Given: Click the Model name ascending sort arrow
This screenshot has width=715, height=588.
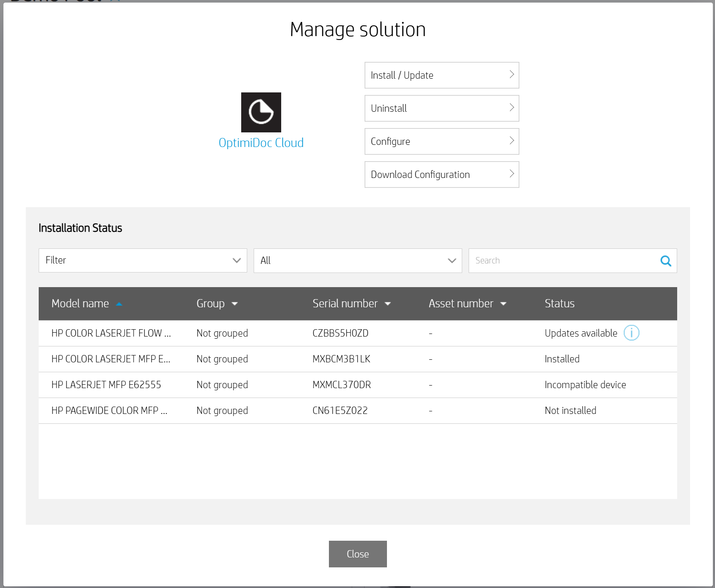Looking at the screenshot, I should pyautogui.click(x=120, y=304).
